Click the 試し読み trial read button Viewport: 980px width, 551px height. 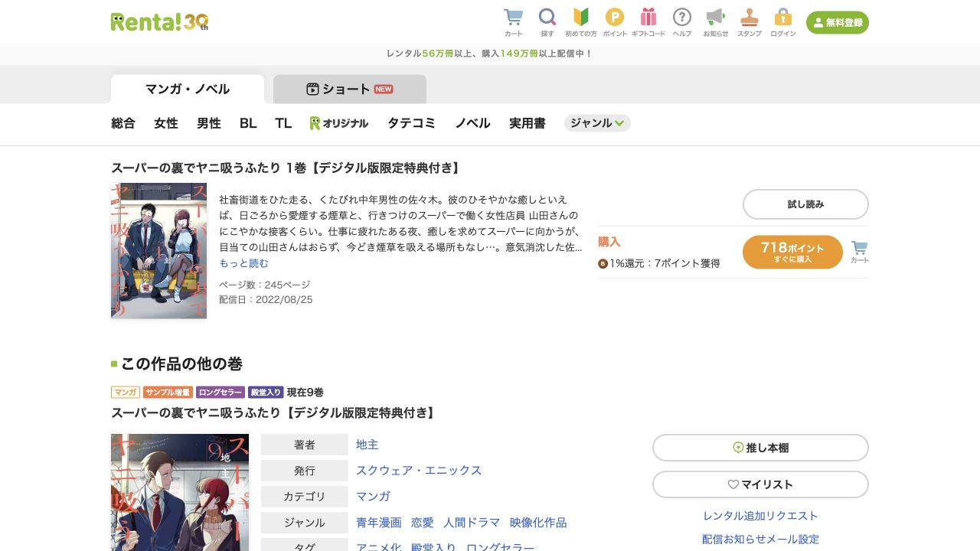point(805,204)
